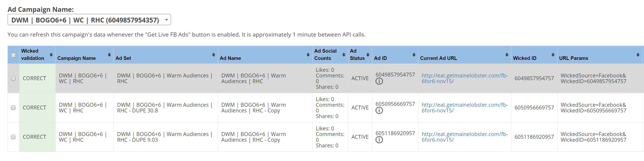Click ACTIVE status for ad 6051186920957

click(x=360, y=137)
